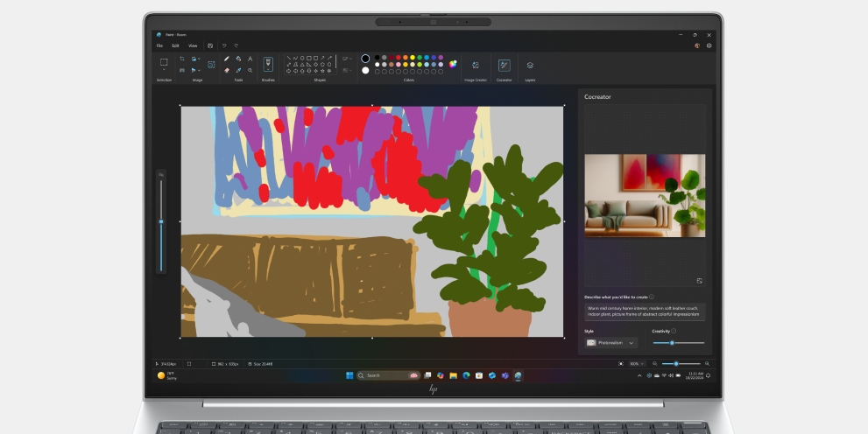Image resolution: width=868 pixels, height=434 pixels.
Task: Select the rectangular Selection tool
Action: click(164, 62)
